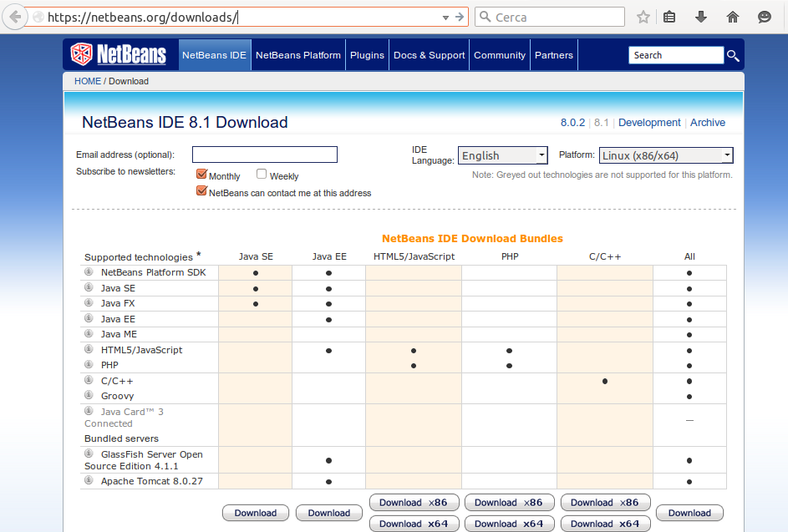Screen dimensions: 788x532
Task: Click info icon beside Java ME
Action: coord(89,333)
